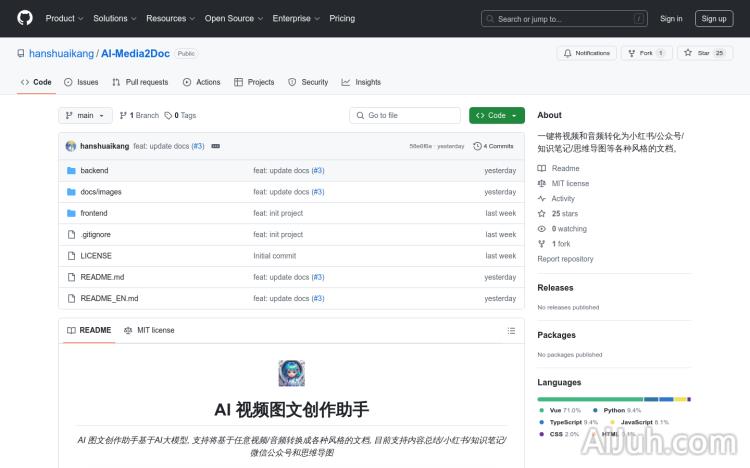Switch to MIT license tab in file viewer
750x468 pixels.
point(149,330)
